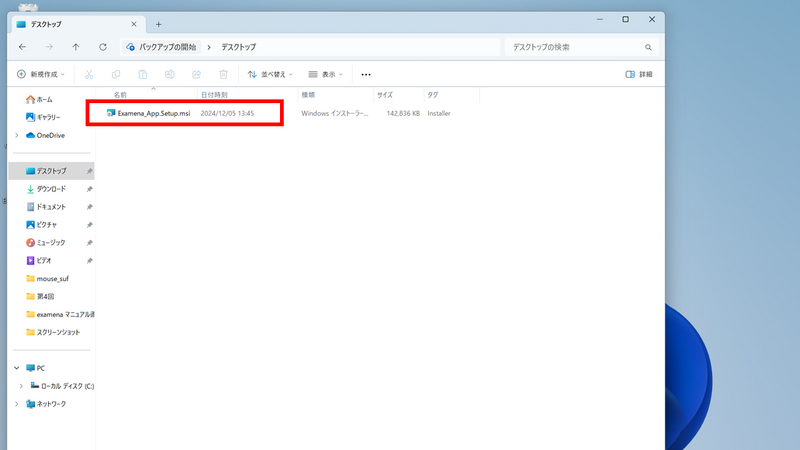Click the breadcrumb chevron before デスクトップ

(209, 47)
